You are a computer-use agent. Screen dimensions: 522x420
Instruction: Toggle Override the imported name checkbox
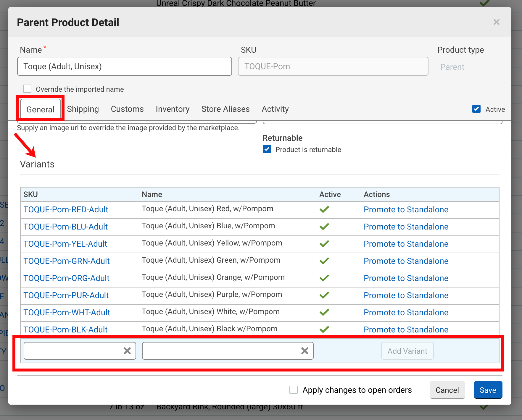pos(28,89)
